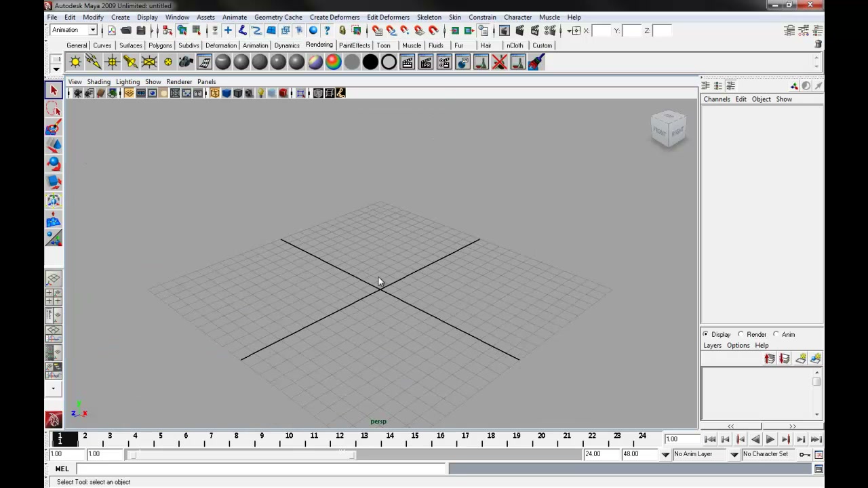The width and height of the screenshot is (868, 488).
Task: Open the viewport Panels menu
Action: pyautogui.click(x=206, y=82)
